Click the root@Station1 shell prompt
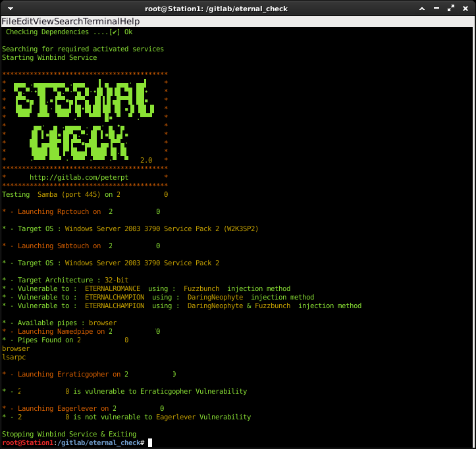The height and width of the screenshot is (449, 476). click(73, 442)
